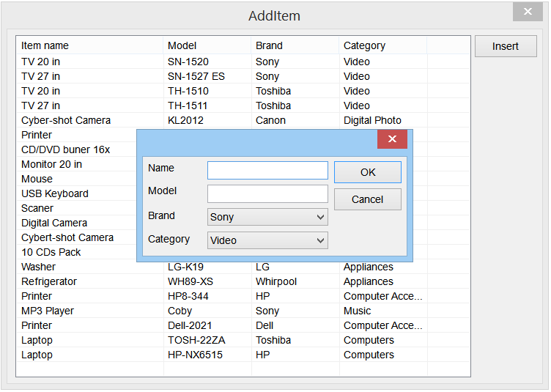Open the Brand dropdown showing Sony
This screenshot has width=551, height=392.
click(267, 217)
